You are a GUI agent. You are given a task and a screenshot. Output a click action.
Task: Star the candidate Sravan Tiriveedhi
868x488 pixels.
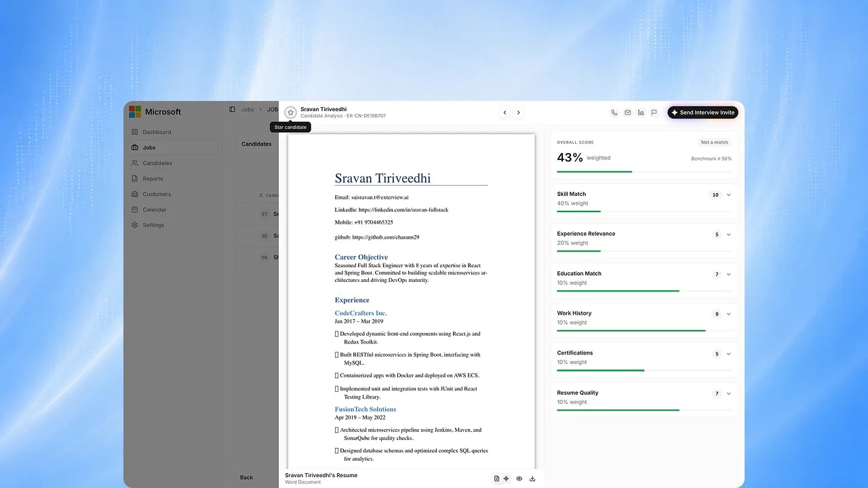[x=291, y=113]
